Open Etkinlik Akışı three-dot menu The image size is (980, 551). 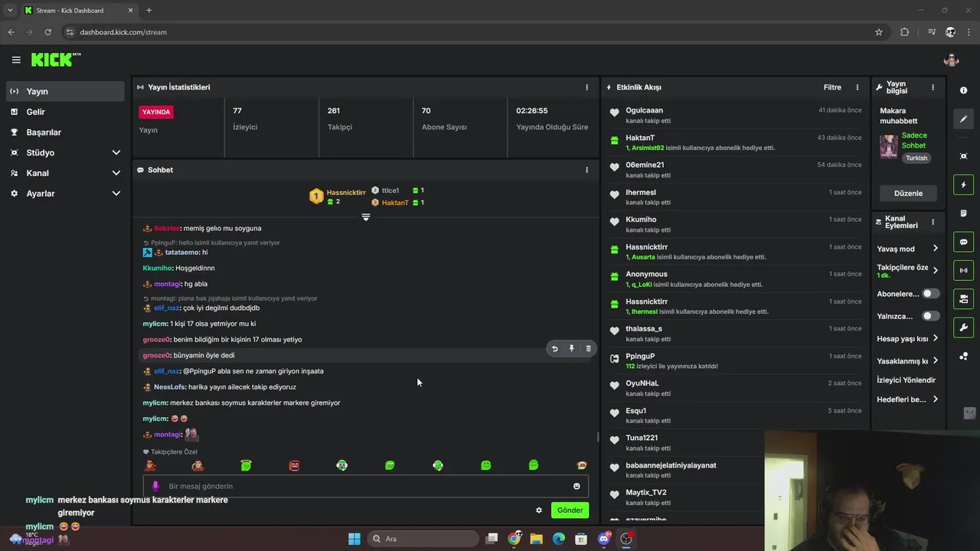(857, 87)
